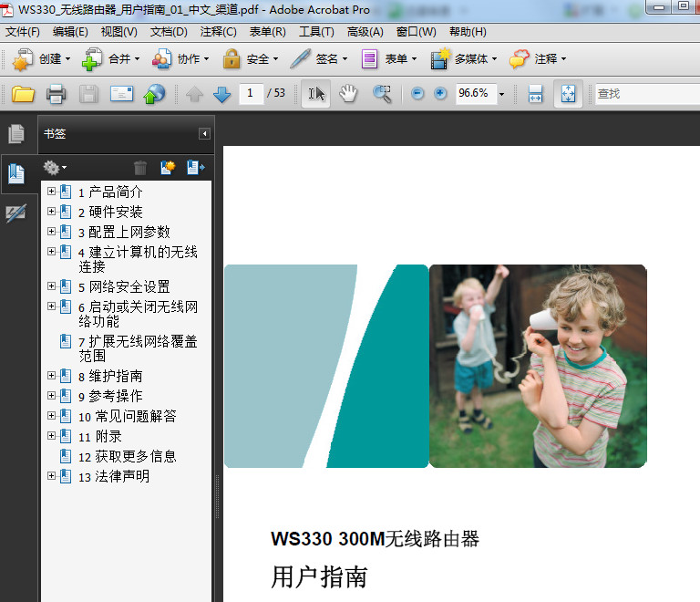Click the Save floppy disk icon
Screen dimensions: 700x602
88,94
